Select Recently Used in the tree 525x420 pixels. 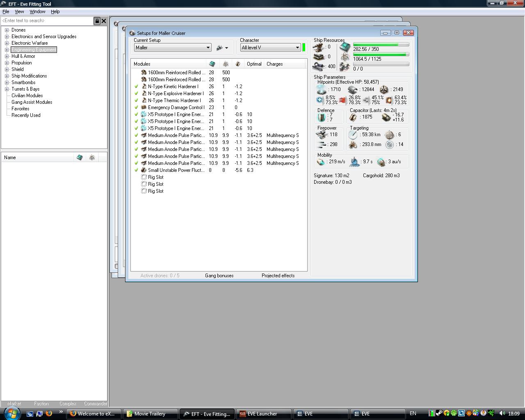pos(26,115)
